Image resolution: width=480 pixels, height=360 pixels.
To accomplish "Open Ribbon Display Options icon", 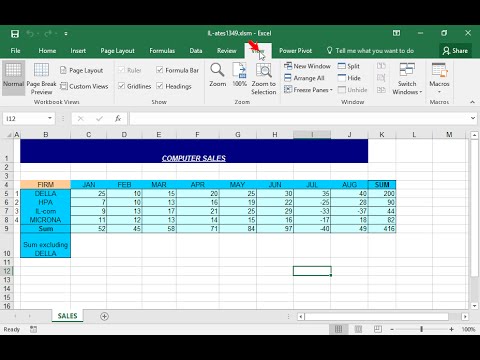I will tap(396, 33).
